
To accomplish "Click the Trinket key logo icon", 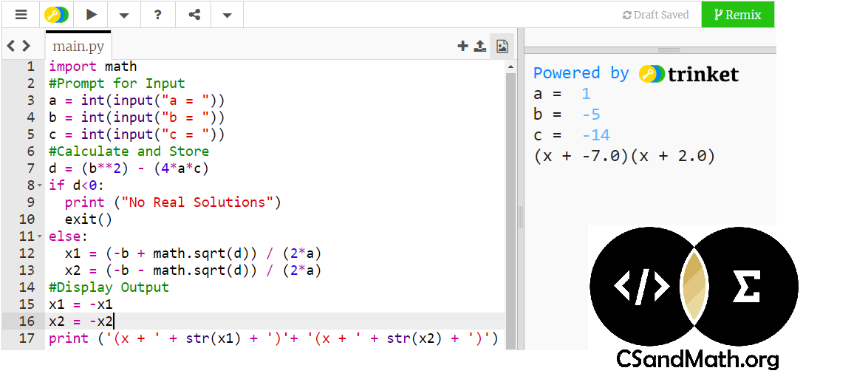I will point(57,15).
